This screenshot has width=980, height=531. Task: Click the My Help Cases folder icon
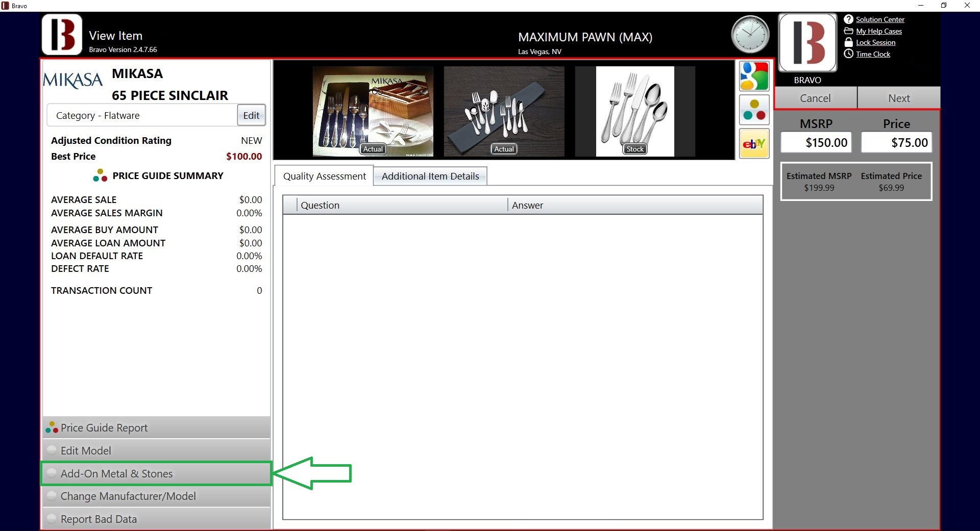(848, 31)
